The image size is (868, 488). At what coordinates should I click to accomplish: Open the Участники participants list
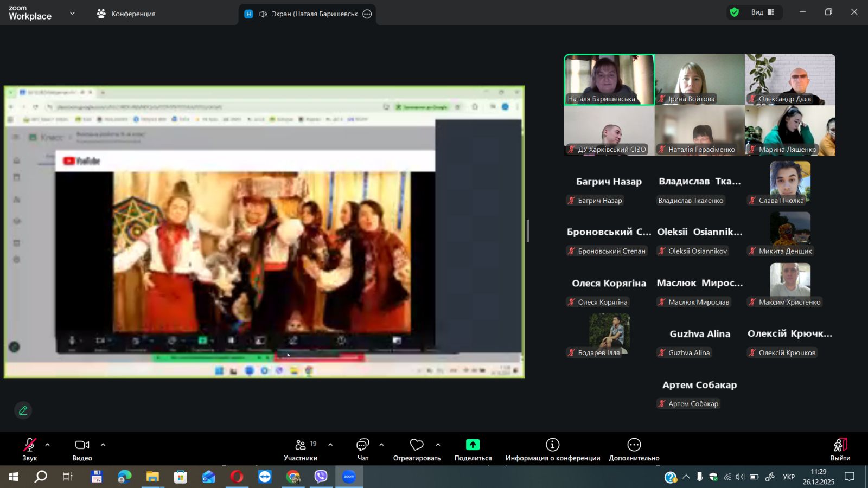pos(301,445)
